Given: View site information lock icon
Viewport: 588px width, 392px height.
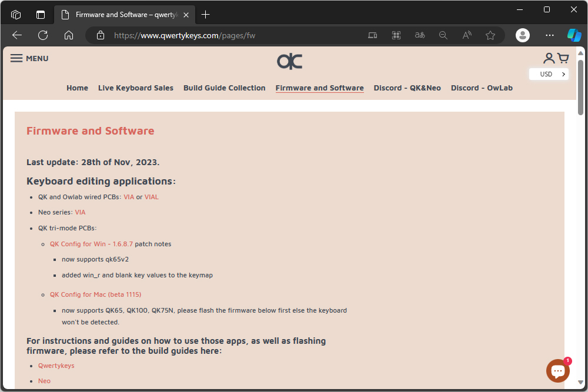Looking at the screenshot, I should [101, 35].
